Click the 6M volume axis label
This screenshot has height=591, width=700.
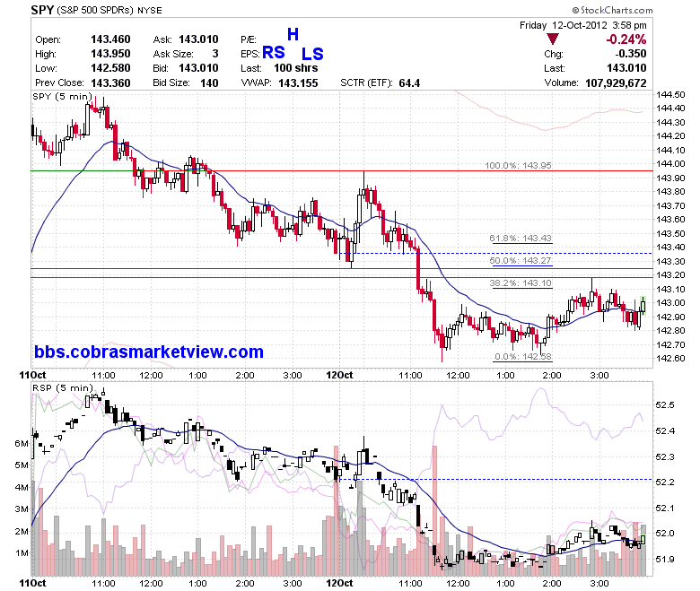coord(22,443)
